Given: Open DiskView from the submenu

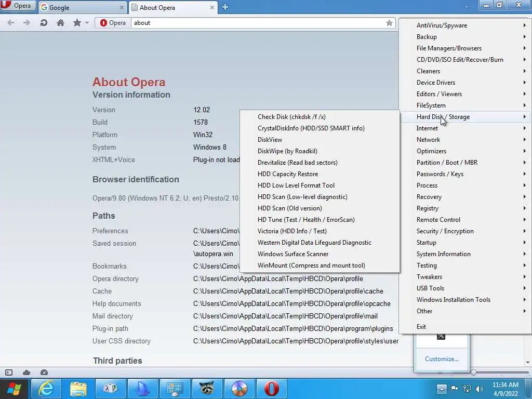Looking at the screenshot, I should (x=320, y=140).
